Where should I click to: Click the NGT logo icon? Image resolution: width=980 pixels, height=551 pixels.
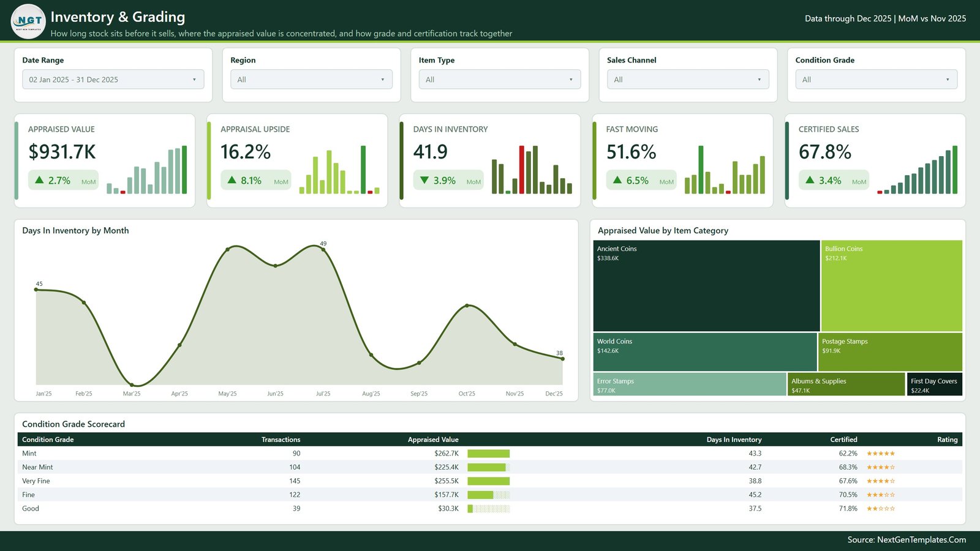point(28,21)
